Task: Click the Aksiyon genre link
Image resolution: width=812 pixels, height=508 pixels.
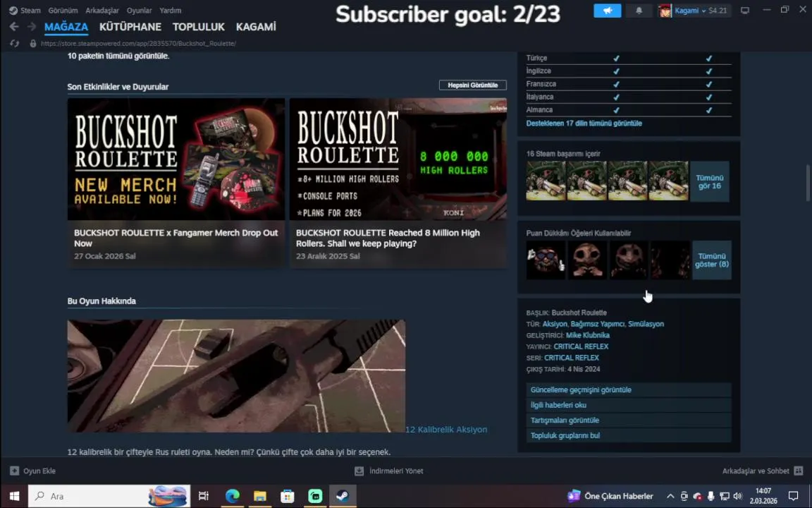Action: [555, 324]
